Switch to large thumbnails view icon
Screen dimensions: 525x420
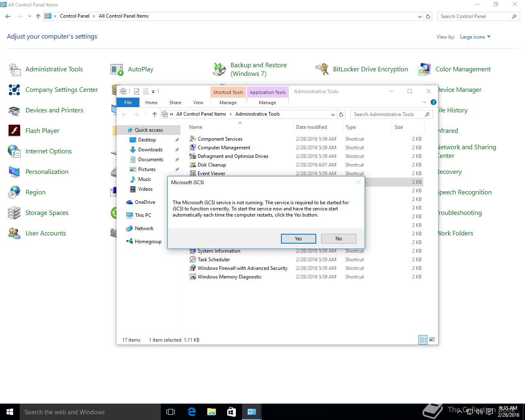[x=431, y=340]
